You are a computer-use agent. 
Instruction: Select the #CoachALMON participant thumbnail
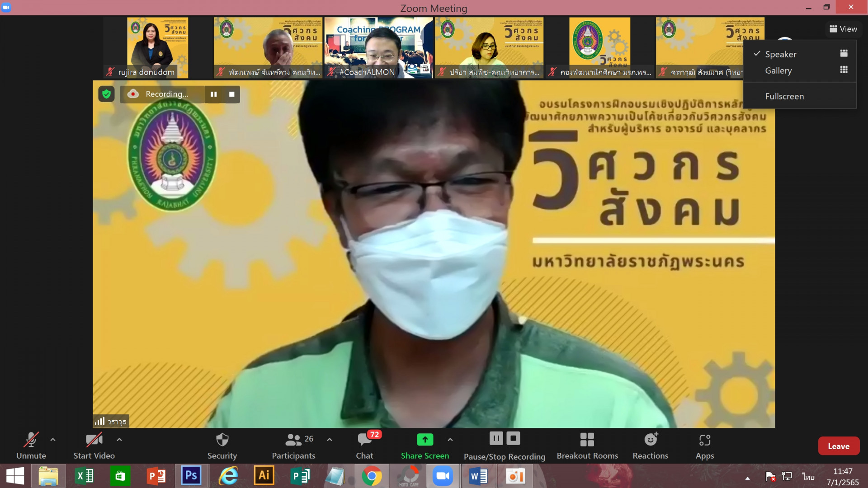pyautogui.click(x=378, y=47)
